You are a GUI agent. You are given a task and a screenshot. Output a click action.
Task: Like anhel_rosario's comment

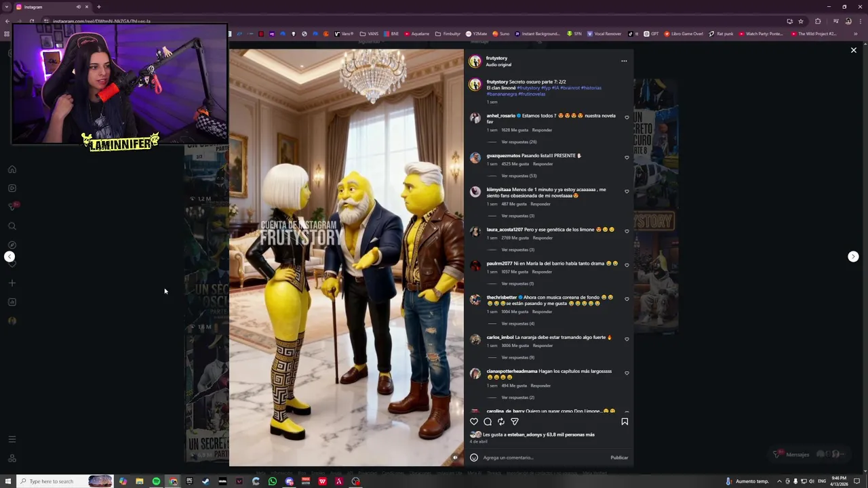627,117
